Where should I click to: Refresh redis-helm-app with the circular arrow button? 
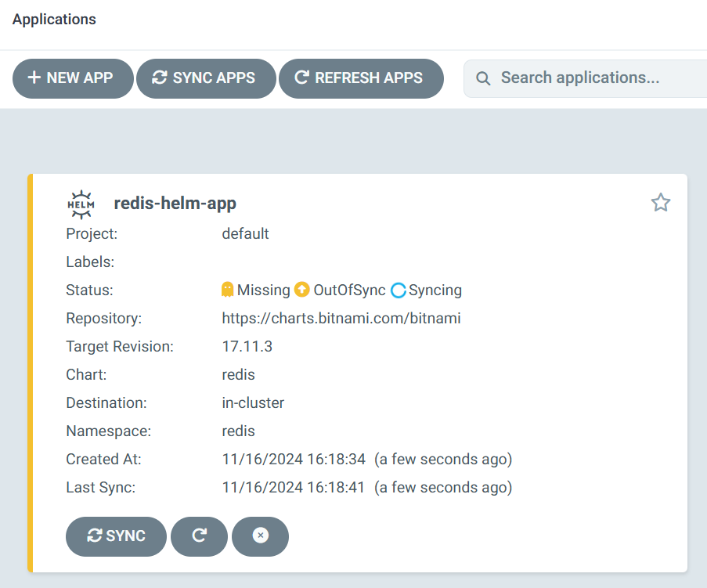click(200, 536)
